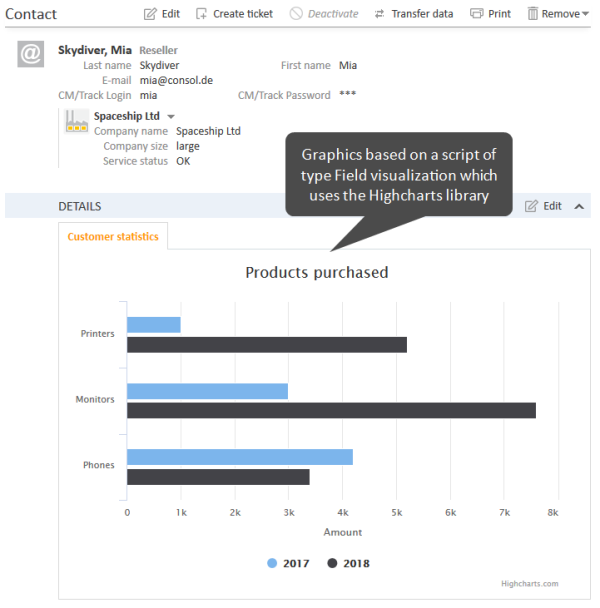Toggle the 2018 series legend item
Image resolution: width=600 pixels, height=608 pixels.
[348, 563]
